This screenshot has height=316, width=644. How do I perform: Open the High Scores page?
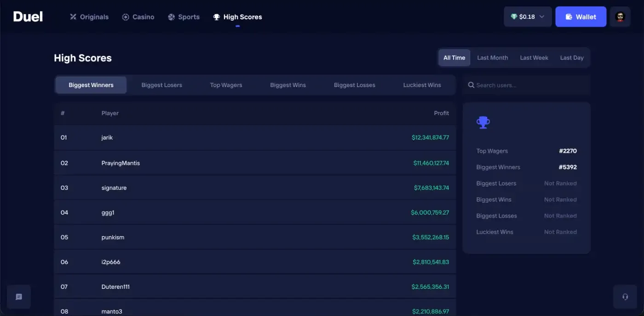pos(238,17)
